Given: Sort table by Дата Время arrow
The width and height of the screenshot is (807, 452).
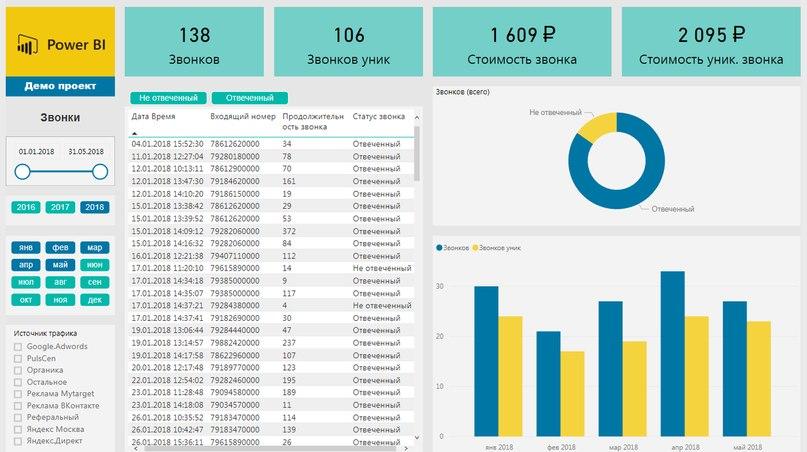Looking at the screenshot, I should click(x=134, y=133).
